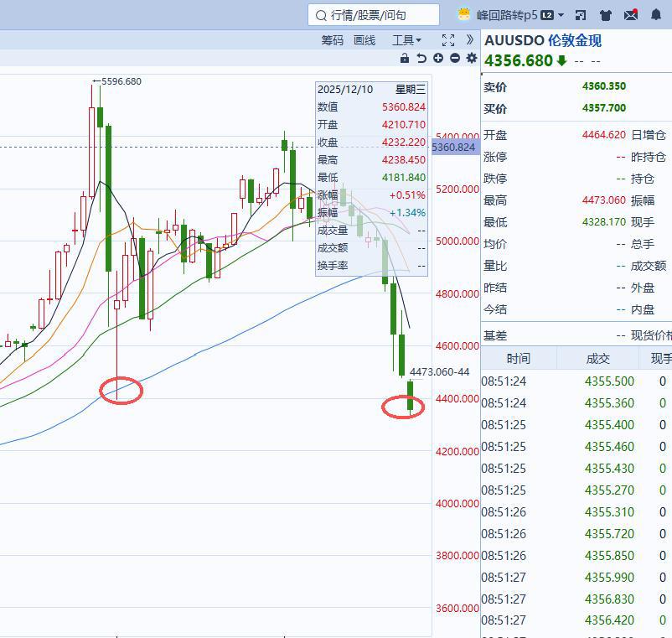The width and height of the screenshot is (672, 638).
Task: Click the 时间 column header
Action: [x=519, y=359]
